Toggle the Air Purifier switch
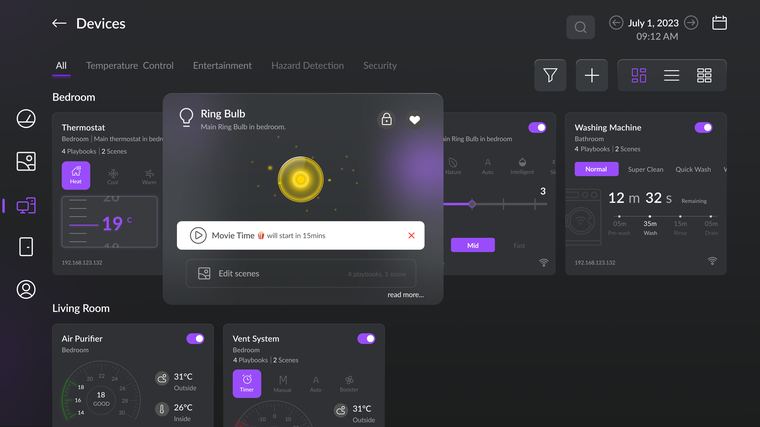The height and width of the screenshot is (427, 760). [x=195, y=339]
